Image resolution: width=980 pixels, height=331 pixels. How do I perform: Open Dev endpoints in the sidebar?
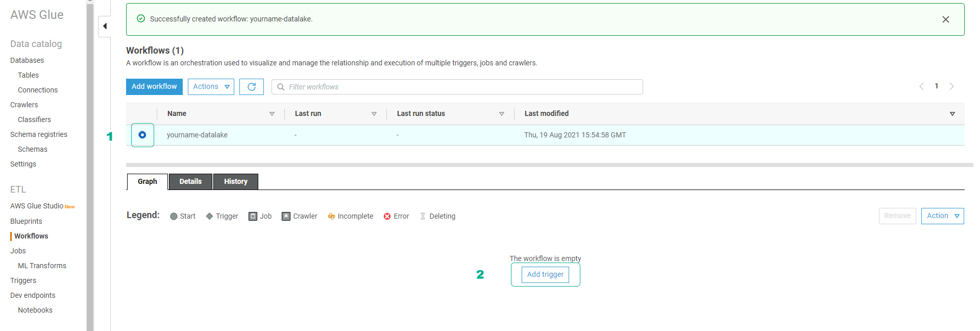[x=33, y=295]
